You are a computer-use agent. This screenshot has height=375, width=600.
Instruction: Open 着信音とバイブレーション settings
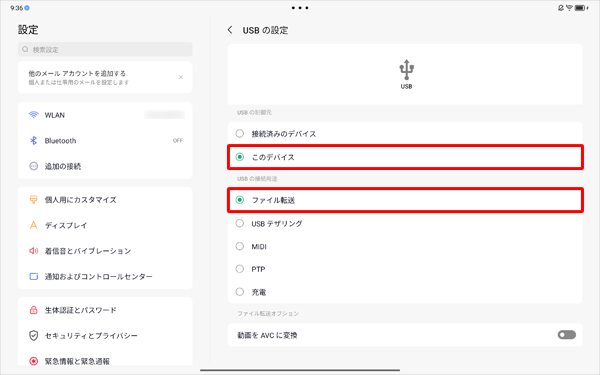click(x=105, y=251)
